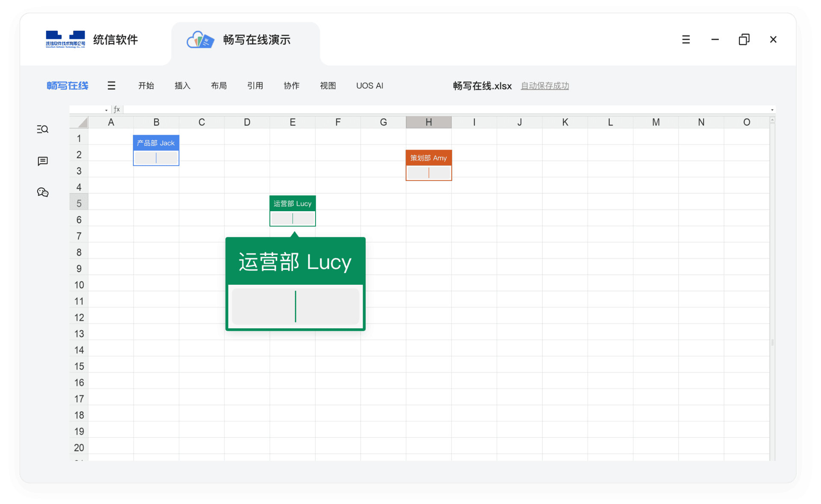Click the 畅写在线 brand label
The image size is (821, 504).
point(68,85)
